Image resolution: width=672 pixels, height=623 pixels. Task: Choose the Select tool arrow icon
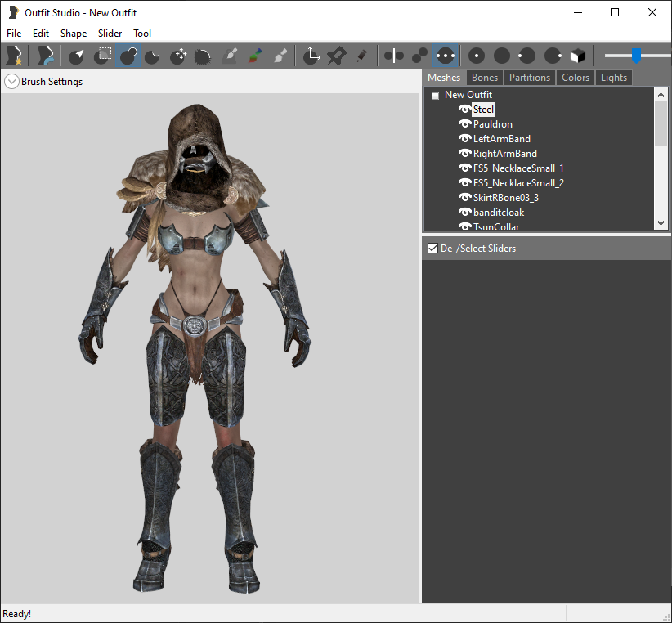point(76,56)
